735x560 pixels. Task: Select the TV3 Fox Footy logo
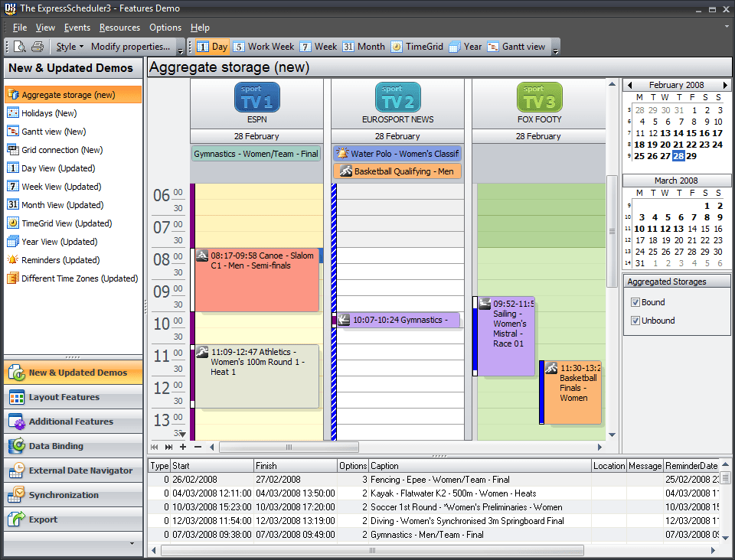(x=539, y=97)
